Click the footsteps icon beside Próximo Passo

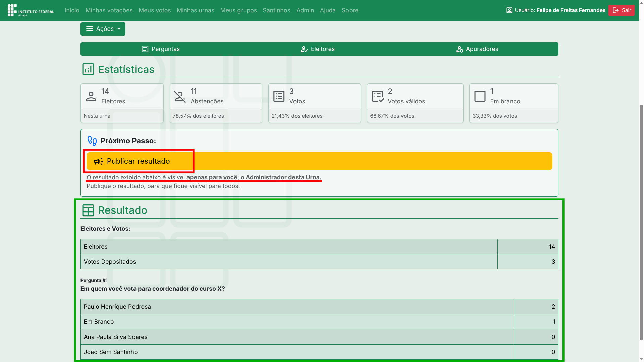(92, 141)
